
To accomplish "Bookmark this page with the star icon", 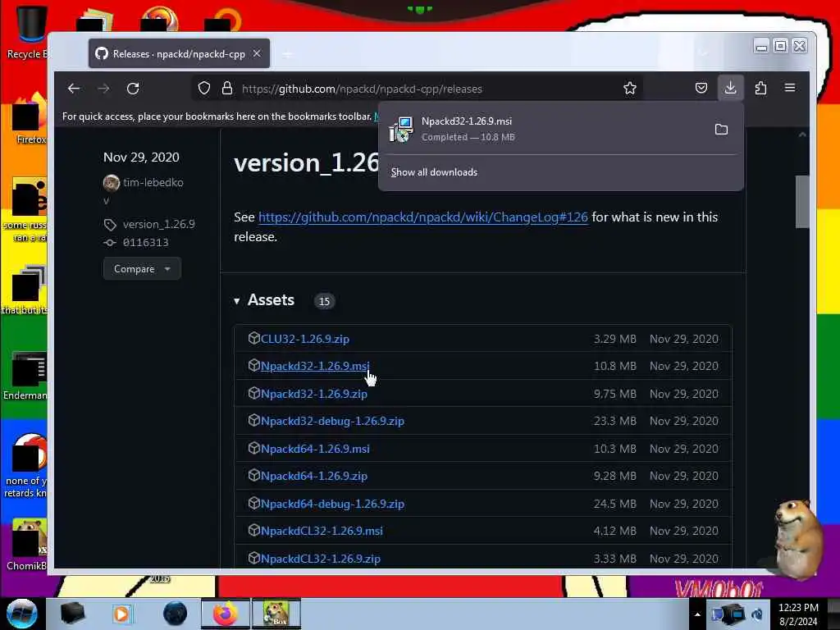I will (x=630, y=89).
